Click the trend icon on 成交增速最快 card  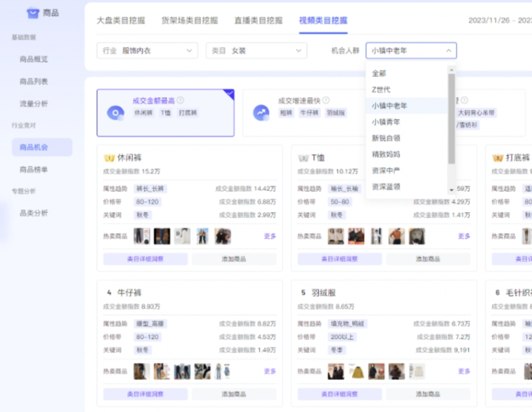[261, 113]
